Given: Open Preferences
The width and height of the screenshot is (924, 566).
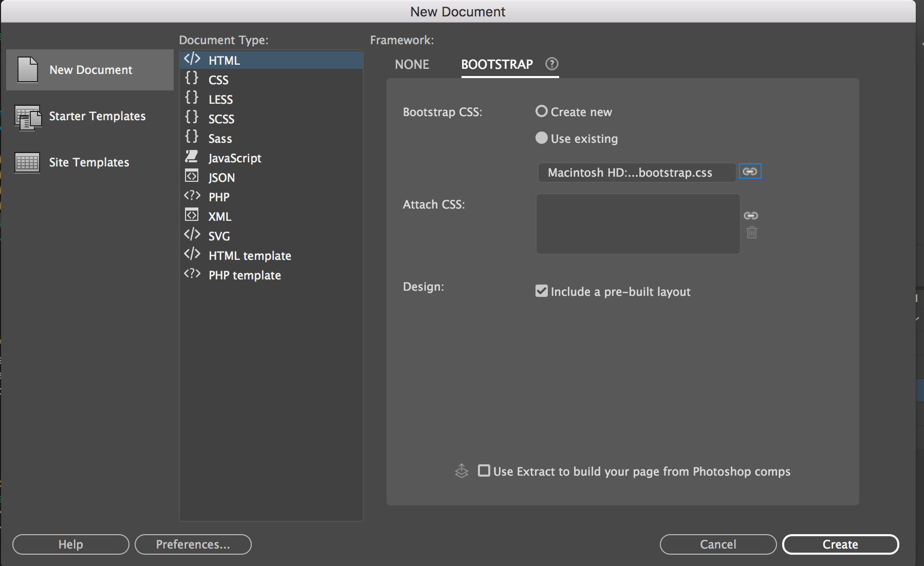Looking at the screenshot, I should click(193, 544).
